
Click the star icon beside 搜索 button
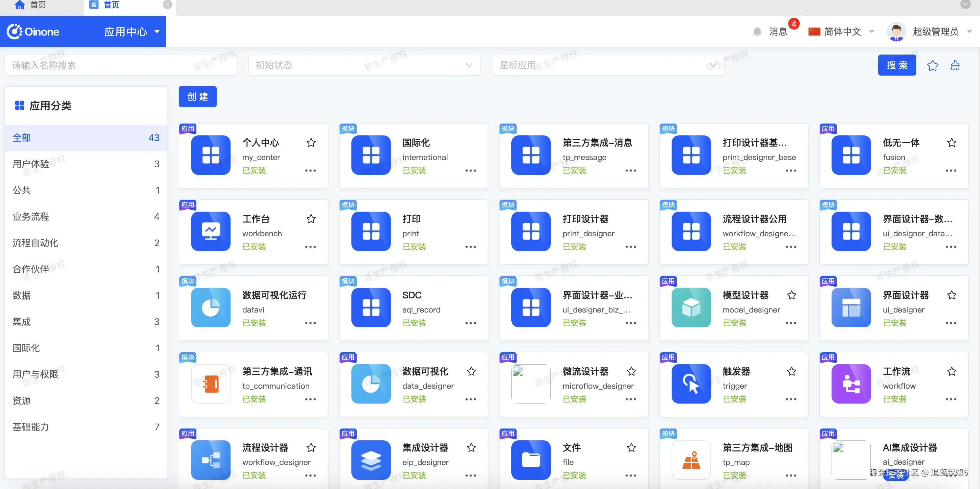pyautogui.click(x=932, y=65)
